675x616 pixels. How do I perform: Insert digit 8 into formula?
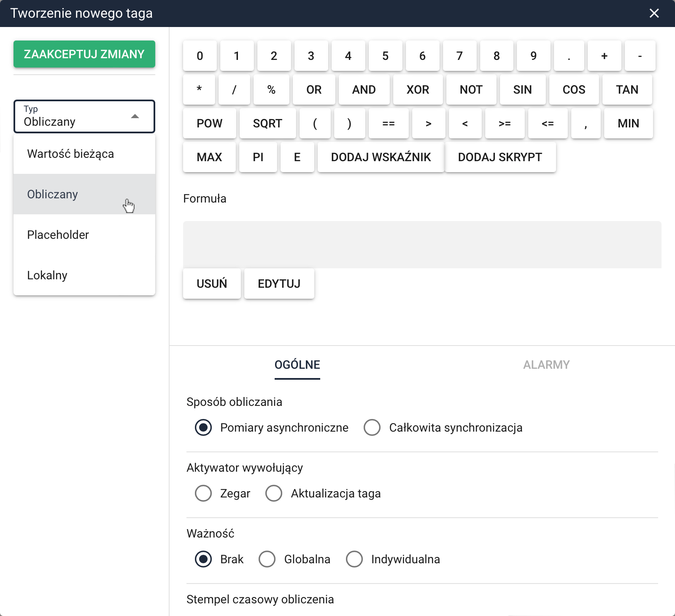(497, 56)
